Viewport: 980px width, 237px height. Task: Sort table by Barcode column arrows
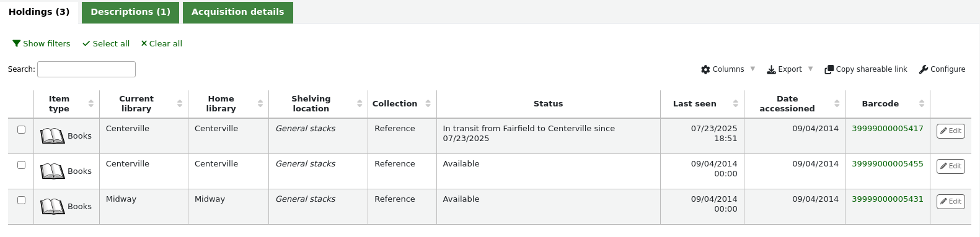pyautogui.click(x=922, y=103)
